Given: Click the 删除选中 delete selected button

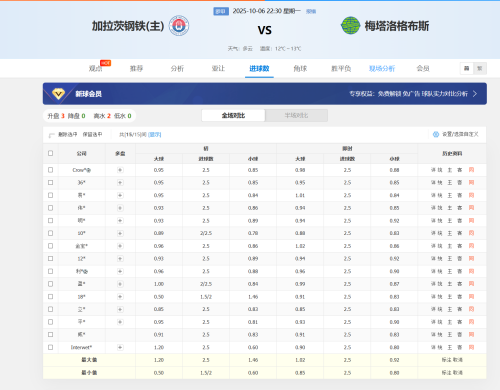Looking at the screenshot, I should (x=68, y=134).
